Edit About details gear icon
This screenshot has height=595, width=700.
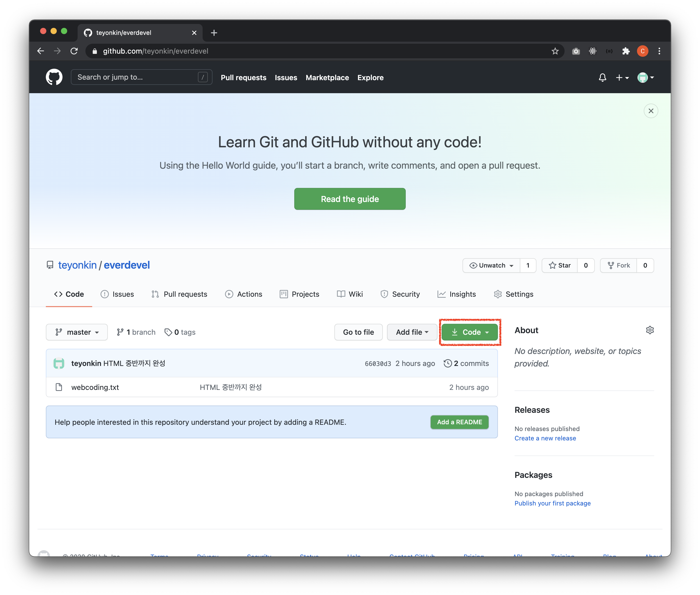point(650,330)
